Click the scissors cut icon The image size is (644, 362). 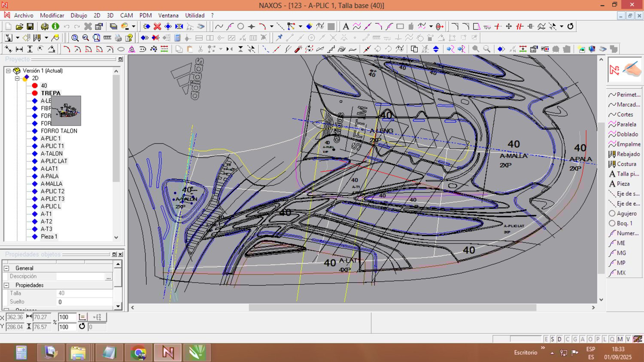pyautogui.click(x=200, y=49)
